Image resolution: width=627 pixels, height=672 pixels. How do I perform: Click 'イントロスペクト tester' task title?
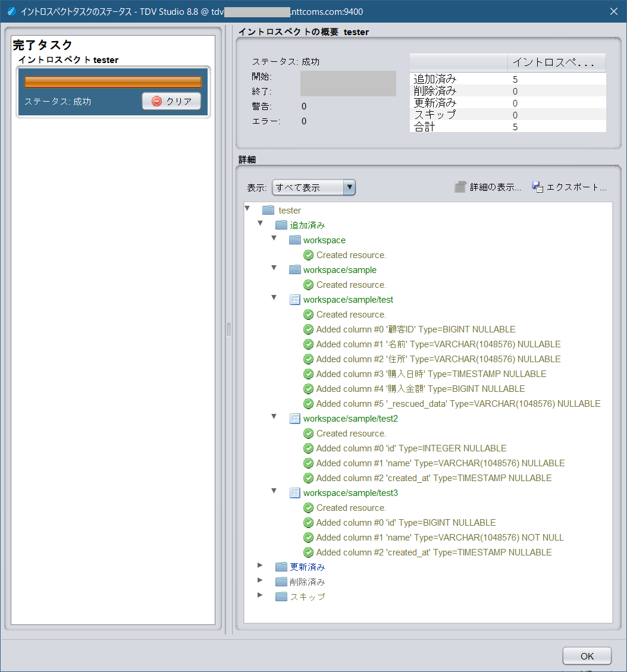pos(68,60)
